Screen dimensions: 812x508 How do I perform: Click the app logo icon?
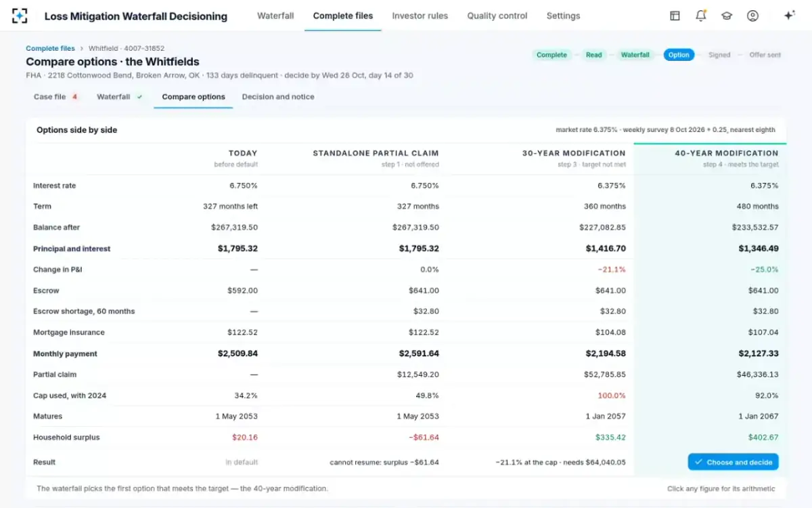pos(20,16)
